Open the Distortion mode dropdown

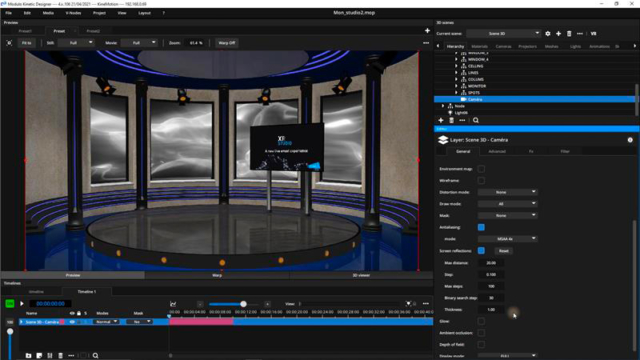click(x=507, y=192)
